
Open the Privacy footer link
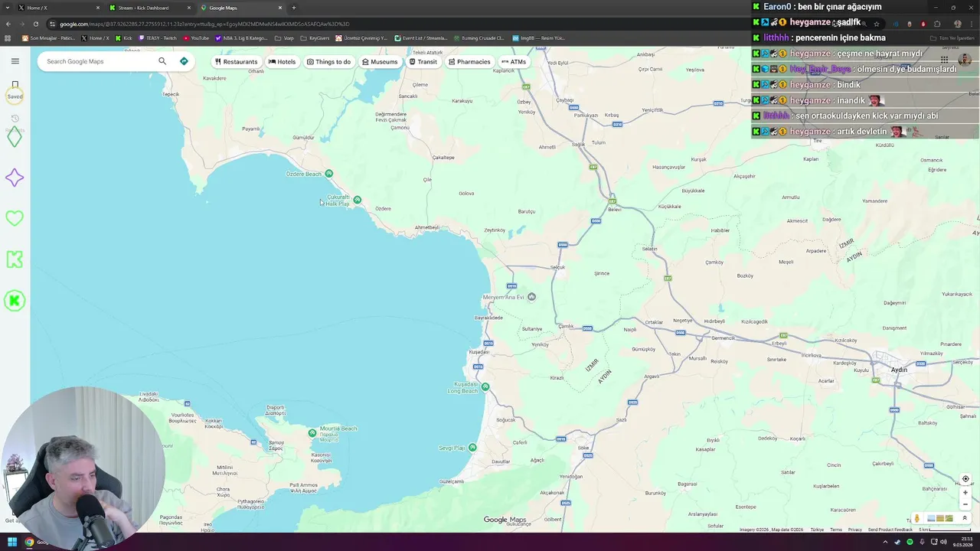pos(854,530)
